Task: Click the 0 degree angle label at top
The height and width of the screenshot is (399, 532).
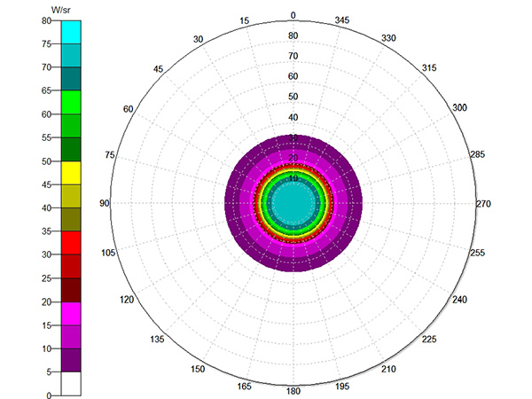Action: pos(293,16)
